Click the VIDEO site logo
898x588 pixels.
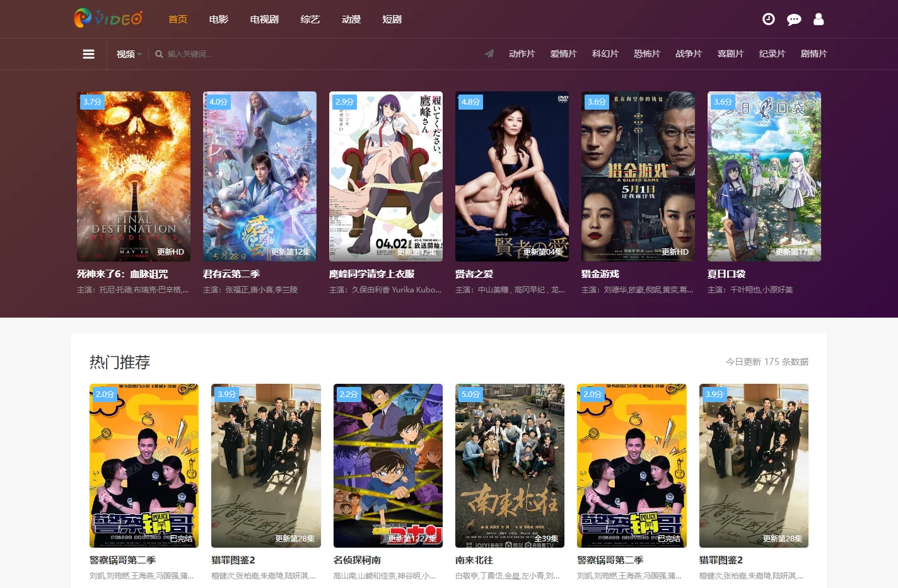click(108, 18)
